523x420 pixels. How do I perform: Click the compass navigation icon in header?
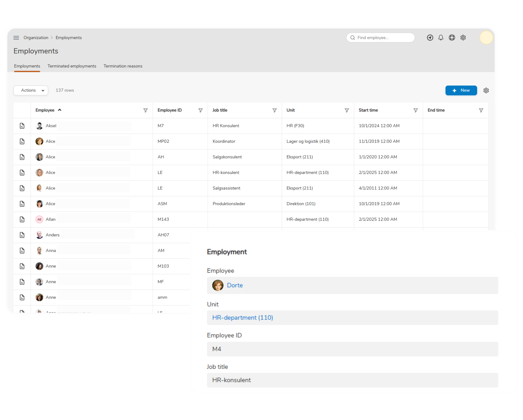(x=430, y=38)
